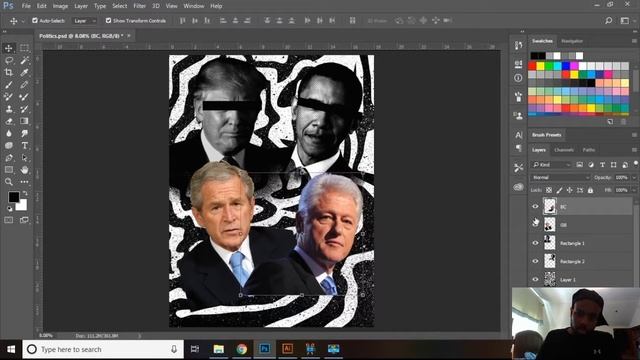The image size is (640, 360).
Task: Switch to the Paths tab
Action: coord(589,150)
